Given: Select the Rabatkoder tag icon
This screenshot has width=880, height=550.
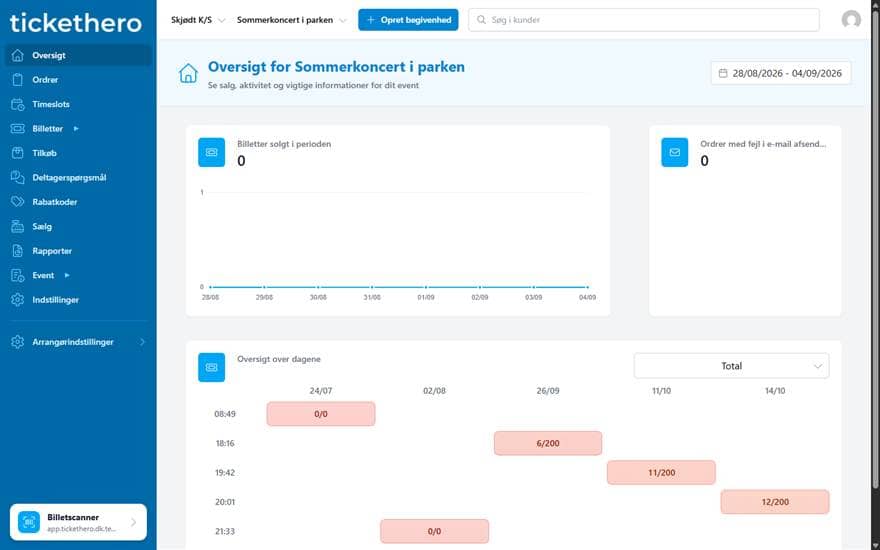Looking at the screenshot, I should pyautogui.click(x=17, y=201).
